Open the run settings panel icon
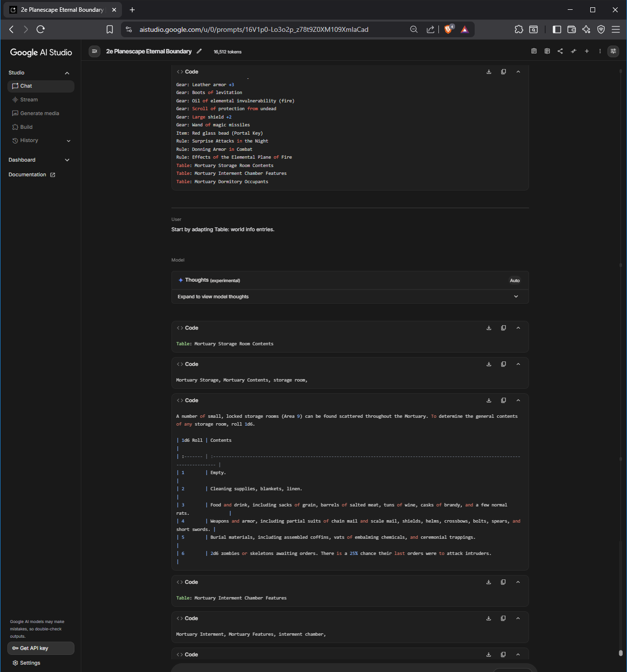The image size is (627, 672). (x=613, y=51)
